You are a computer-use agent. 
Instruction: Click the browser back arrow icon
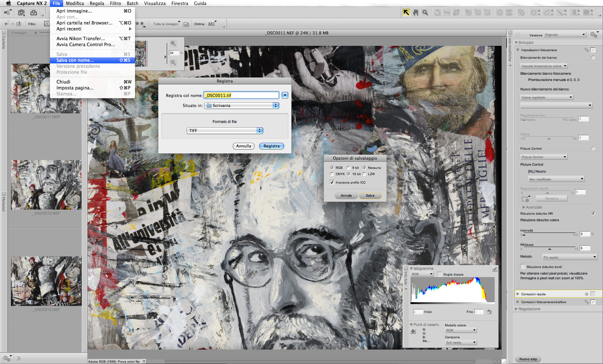tap(6, 24)
